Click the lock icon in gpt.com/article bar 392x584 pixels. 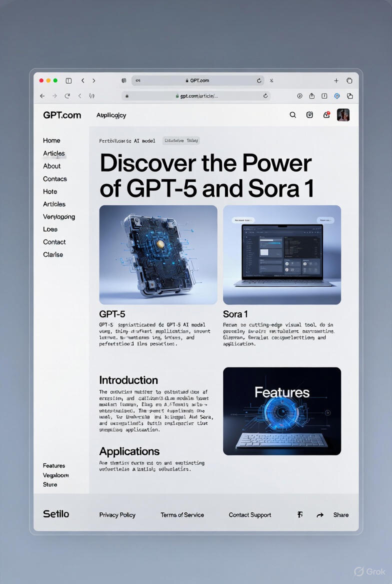[127, 95]
